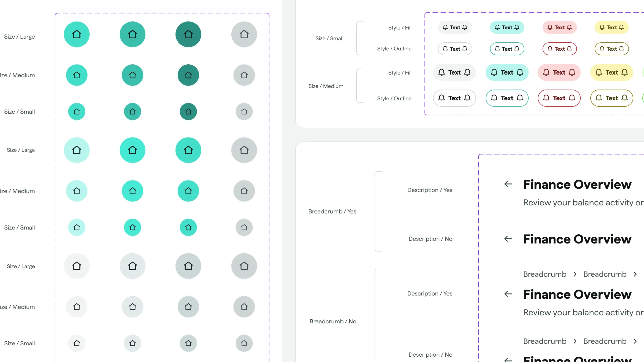Click the large light-teal home icon
This screenshot has width=644, height=362.
77,150
